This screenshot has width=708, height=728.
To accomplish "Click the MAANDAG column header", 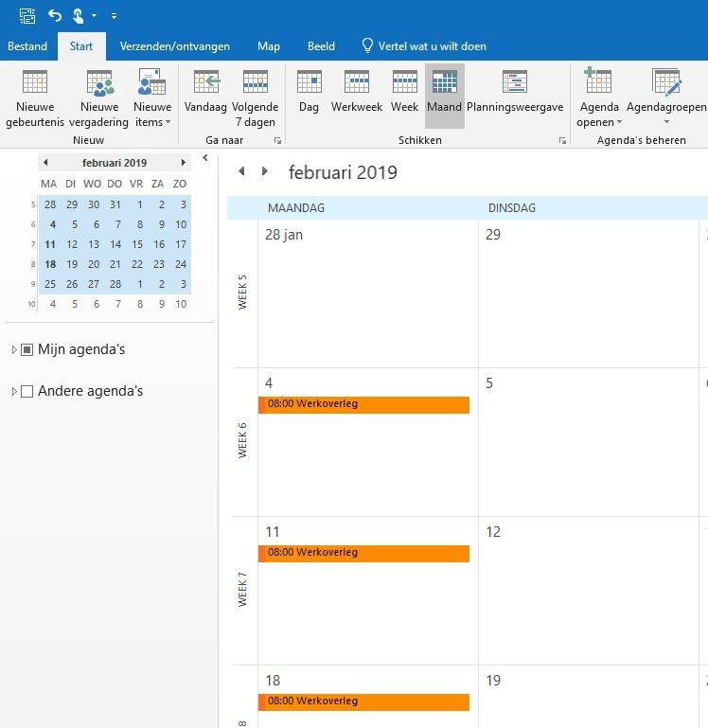I will 296,208.
